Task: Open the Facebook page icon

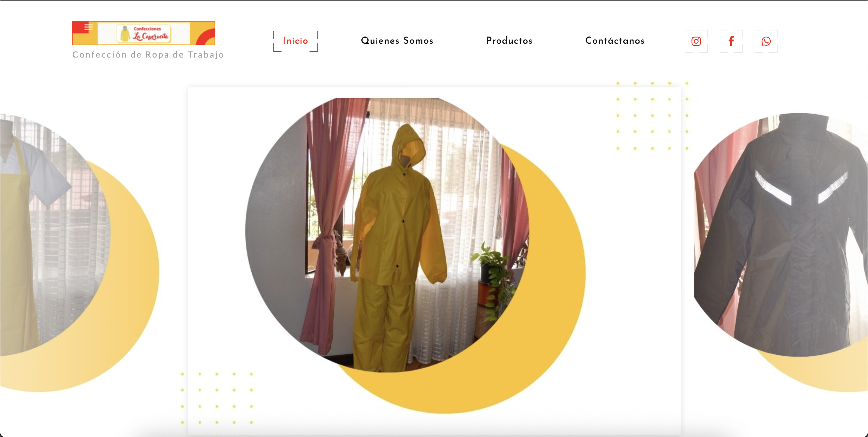Action: (731, 41)
